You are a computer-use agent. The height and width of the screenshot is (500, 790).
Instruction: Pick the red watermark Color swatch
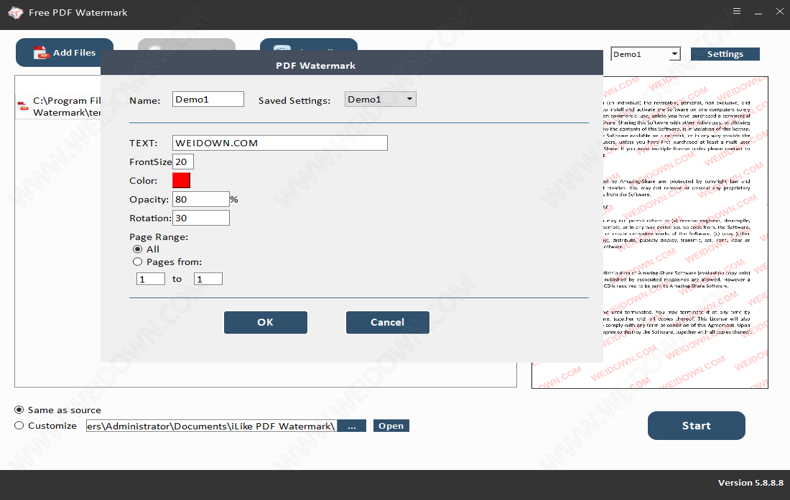pos(181,181)
